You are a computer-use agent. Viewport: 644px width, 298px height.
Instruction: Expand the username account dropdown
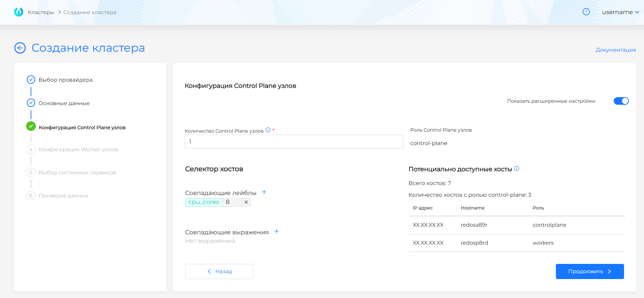click(620, 12)
